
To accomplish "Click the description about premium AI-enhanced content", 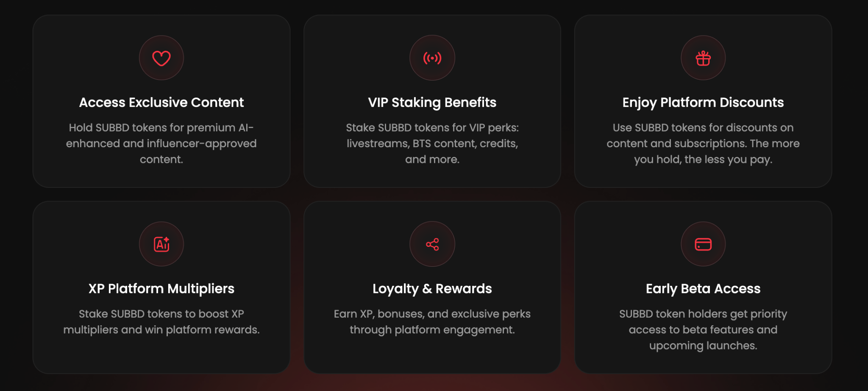I will click(161, 143).
